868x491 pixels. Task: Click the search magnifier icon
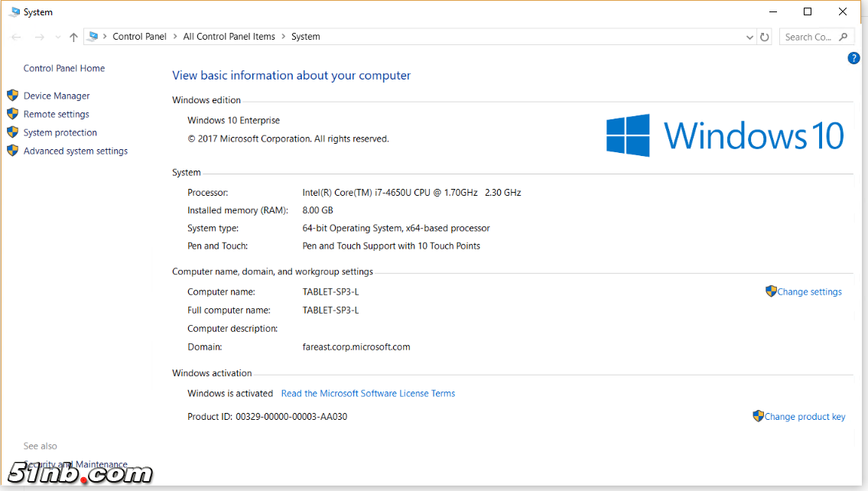[844, 37]
